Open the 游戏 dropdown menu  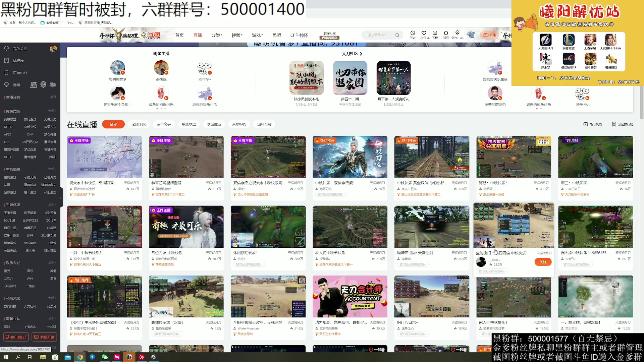tap(257, 35)
